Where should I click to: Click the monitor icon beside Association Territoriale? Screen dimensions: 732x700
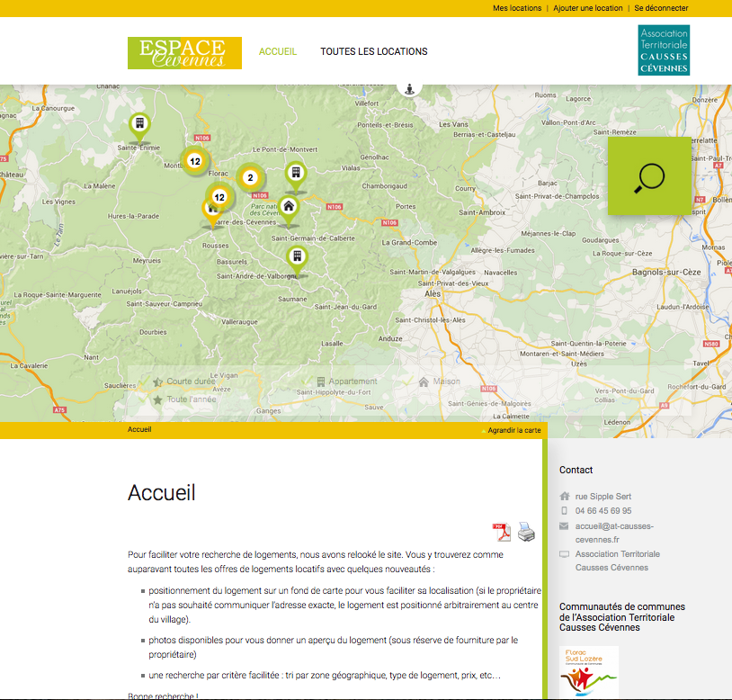[565, 554]
